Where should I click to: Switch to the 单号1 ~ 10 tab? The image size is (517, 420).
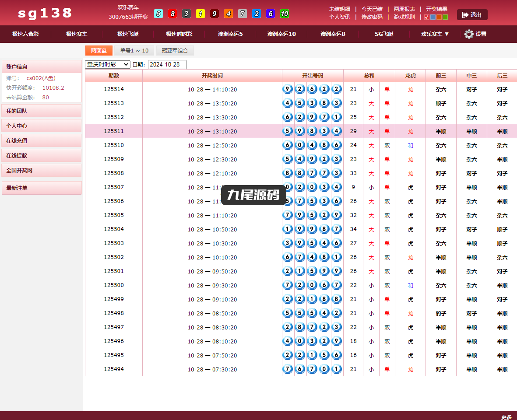point(134,50)
